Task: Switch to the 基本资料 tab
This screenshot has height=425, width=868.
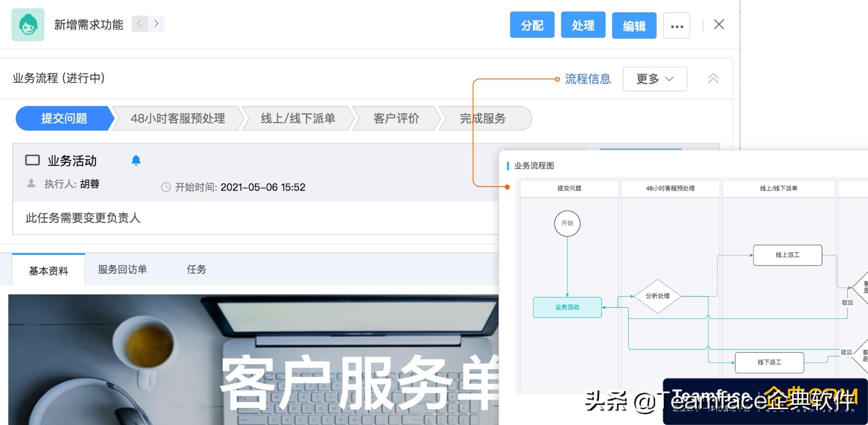Action: point(48,270)
